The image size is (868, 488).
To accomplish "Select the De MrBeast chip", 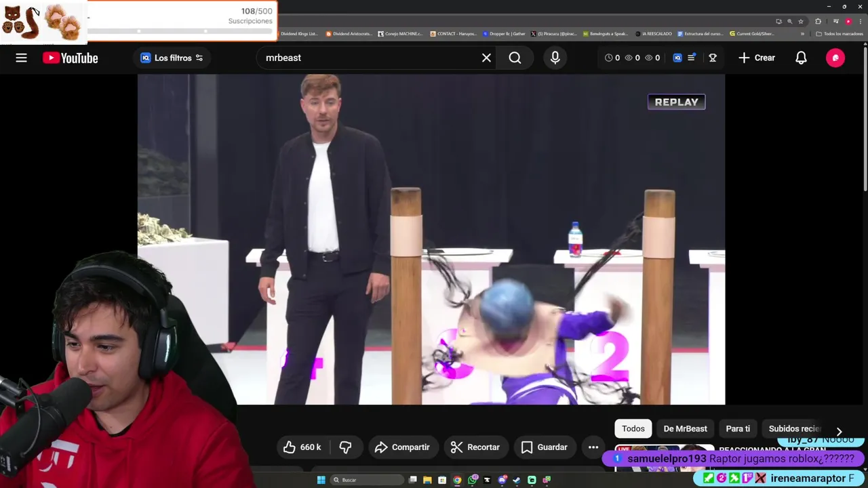I will coord(685,428).
